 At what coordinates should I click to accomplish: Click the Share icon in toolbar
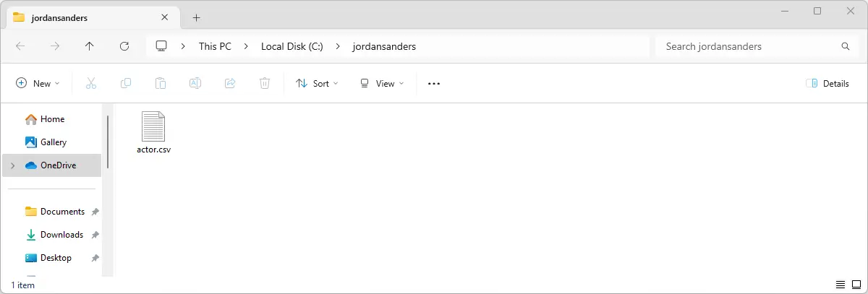tap(230, 84)
